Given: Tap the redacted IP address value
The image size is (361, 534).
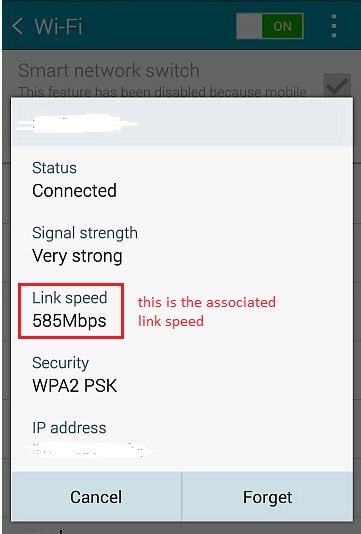Looking at the screenshot, I should [x=92, y=450].
